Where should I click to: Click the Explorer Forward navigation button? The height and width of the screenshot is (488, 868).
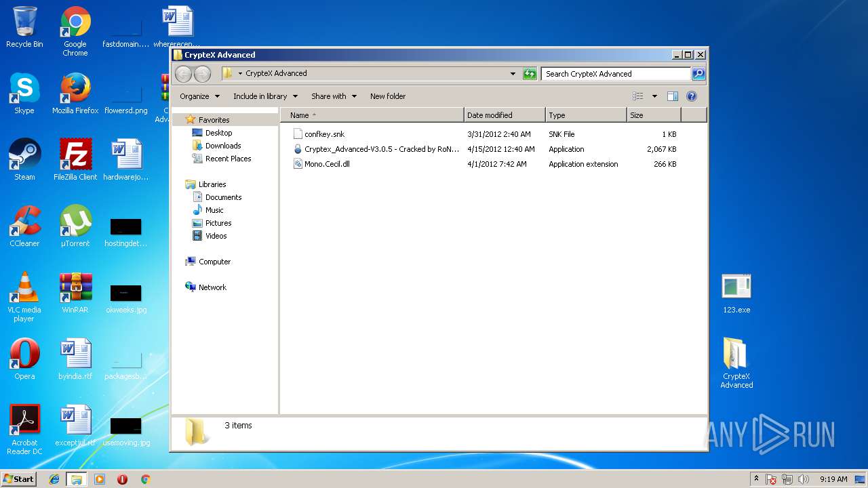point(202,74)
